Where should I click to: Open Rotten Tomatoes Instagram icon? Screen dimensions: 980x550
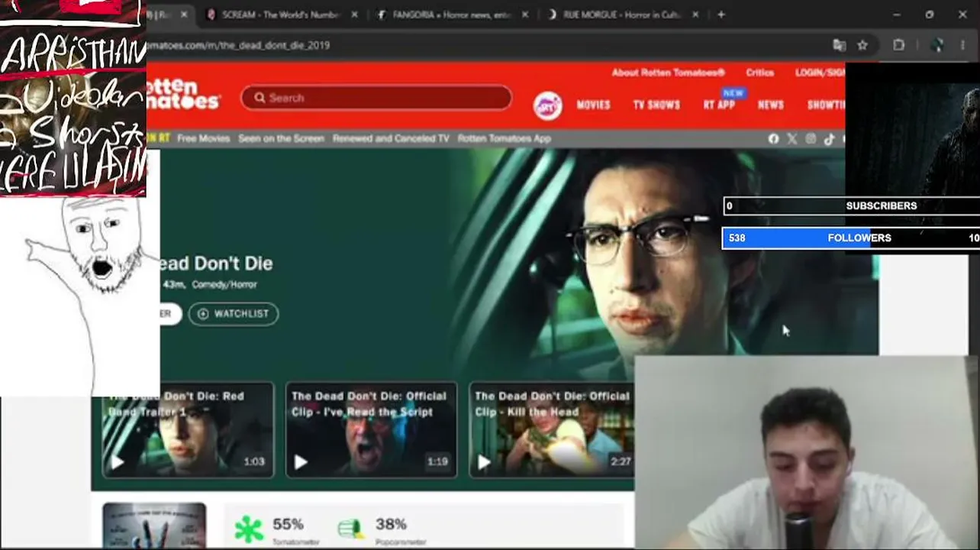pyautogui.click(x=811, y=138)
